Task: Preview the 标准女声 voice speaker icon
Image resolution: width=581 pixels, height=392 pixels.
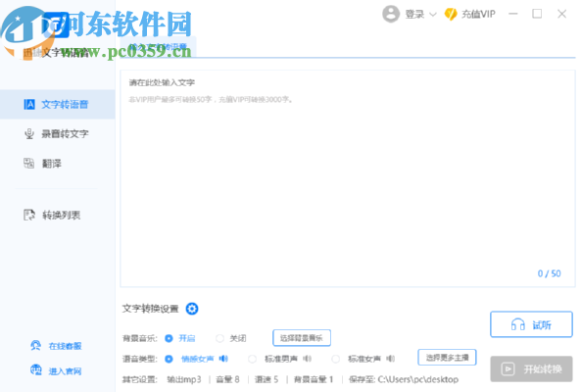Action: [x=390, y=359]
